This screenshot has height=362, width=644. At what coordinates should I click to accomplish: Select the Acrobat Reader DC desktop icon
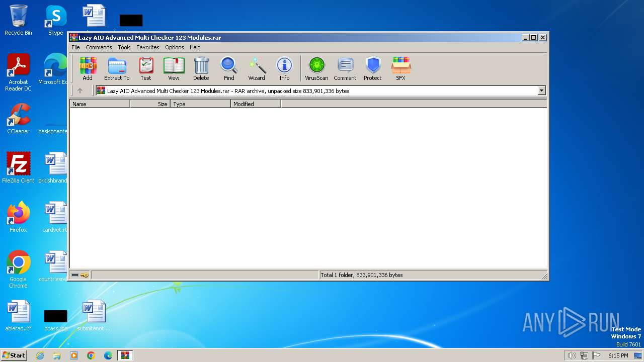pos(18,72)
